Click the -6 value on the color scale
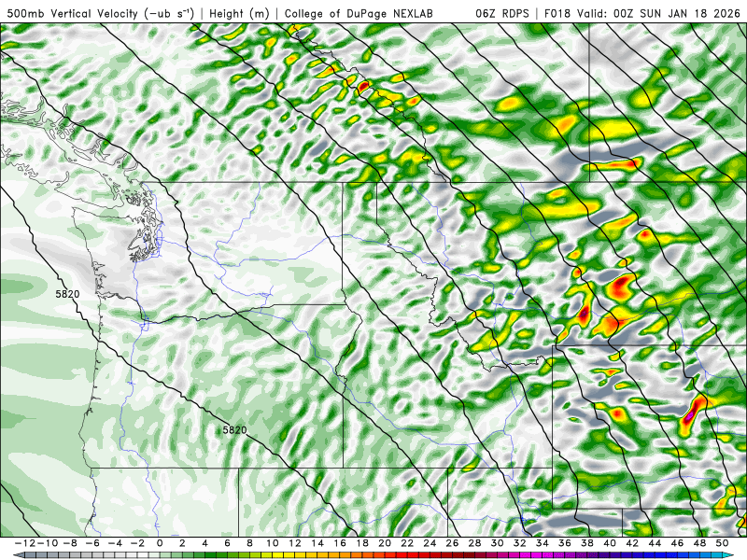The image size is (747, 560). tap(92, 543)
